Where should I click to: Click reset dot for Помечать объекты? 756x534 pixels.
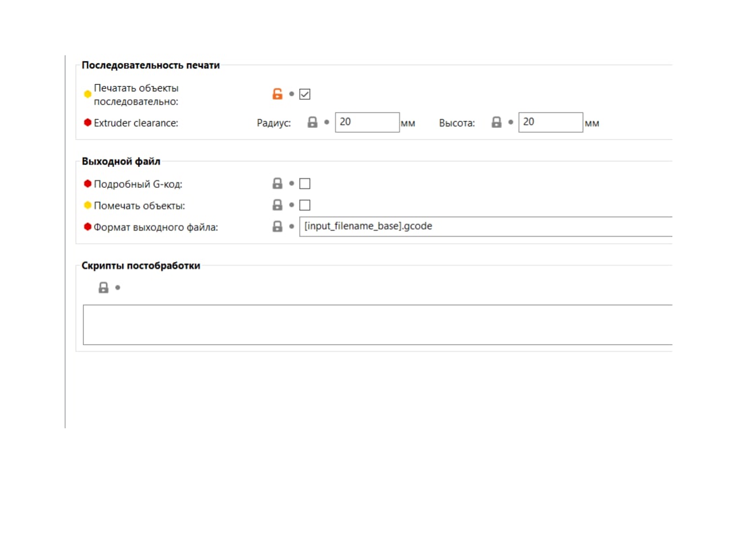click(x=291, y=205)
